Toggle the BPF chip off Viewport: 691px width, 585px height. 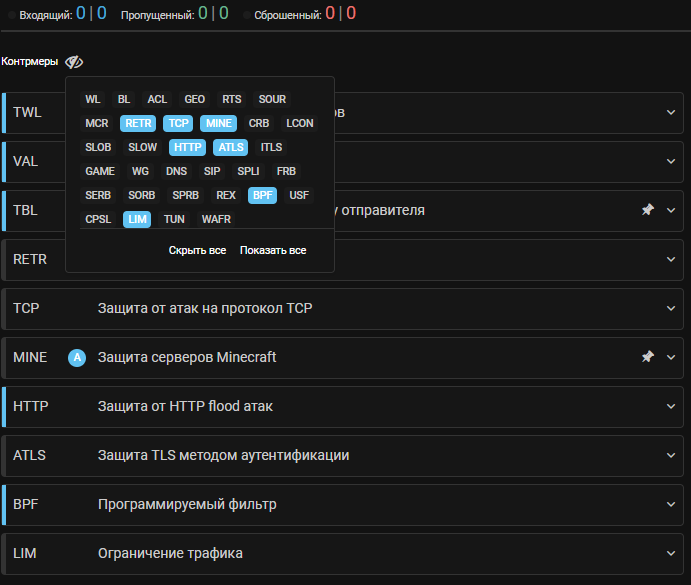262,196
